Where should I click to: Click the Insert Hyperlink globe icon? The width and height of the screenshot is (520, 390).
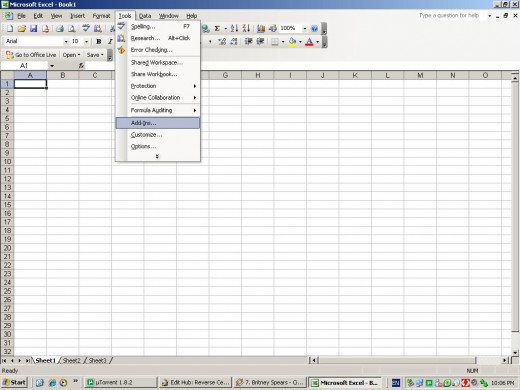coord(205,29)
